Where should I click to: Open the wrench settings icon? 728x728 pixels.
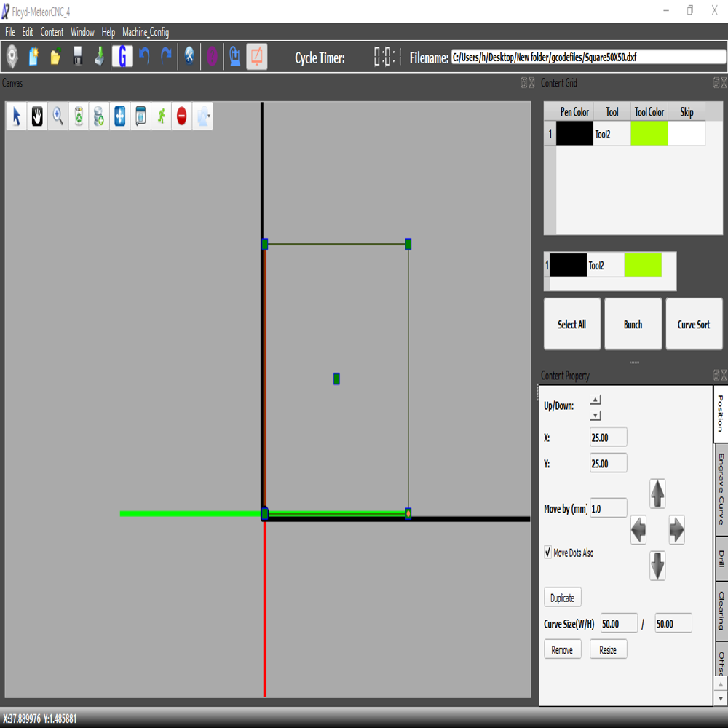[x=189, y=56]
